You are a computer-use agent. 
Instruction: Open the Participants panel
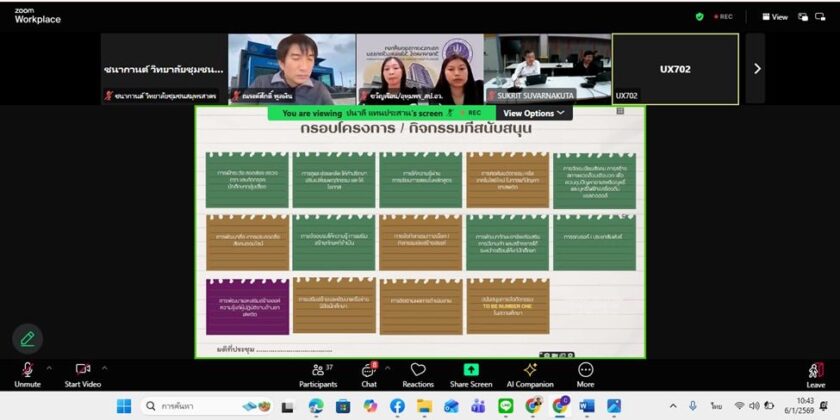(x=317, y=372)
